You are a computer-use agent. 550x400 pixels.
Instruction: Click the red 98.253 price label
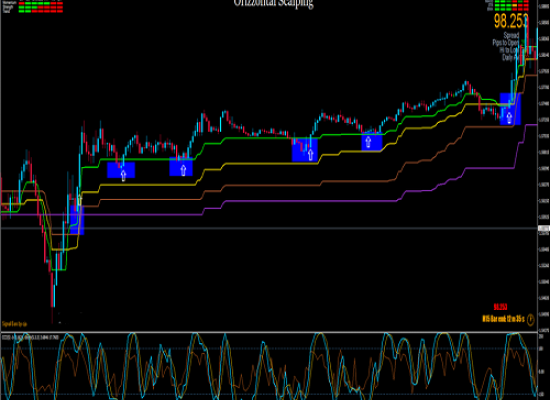coord(501,307)
